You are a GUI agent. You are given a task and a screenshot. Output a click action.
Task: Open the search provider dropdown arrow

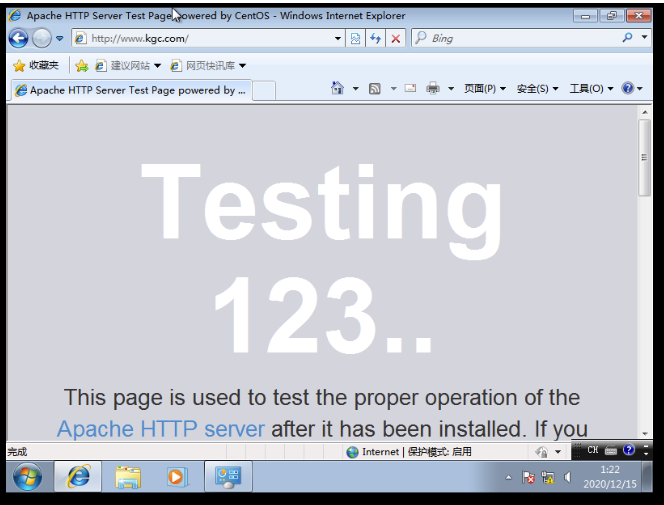[x=644, y=37]
